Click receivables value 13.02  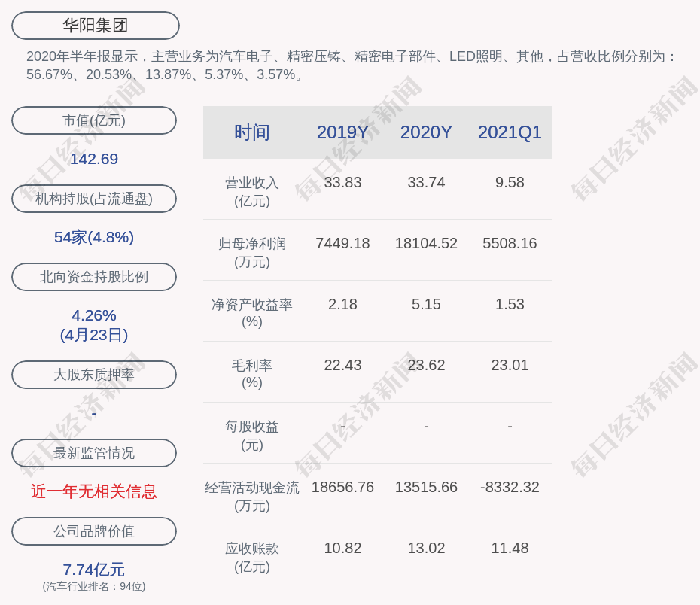coord(426,548)
